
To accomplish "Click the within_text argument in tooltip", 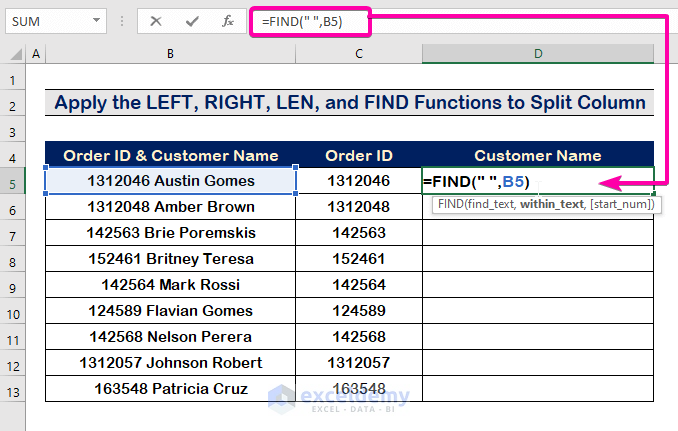I will [x=548, y=205].
